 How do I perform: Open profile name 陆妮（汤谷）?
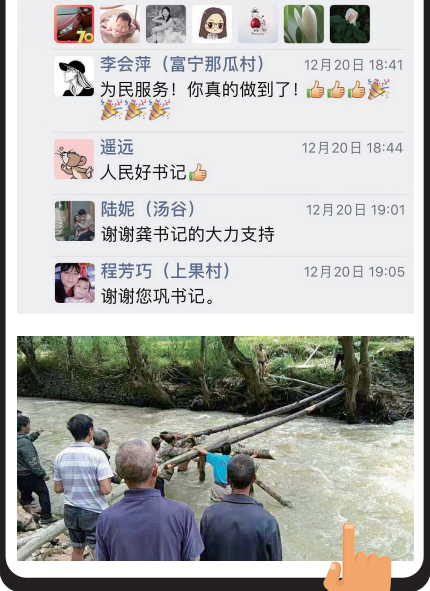pyautogui.click(x=148, y=209)
